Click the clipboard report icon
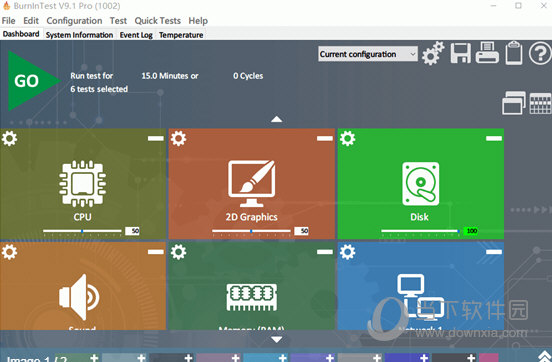The height and width of the screenshot is (362, 552). [514, 53]
